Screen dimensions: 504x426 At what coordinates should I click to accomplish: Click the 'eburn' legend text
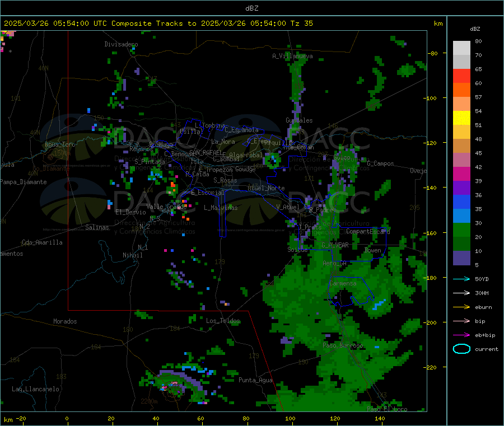(483, 307)
